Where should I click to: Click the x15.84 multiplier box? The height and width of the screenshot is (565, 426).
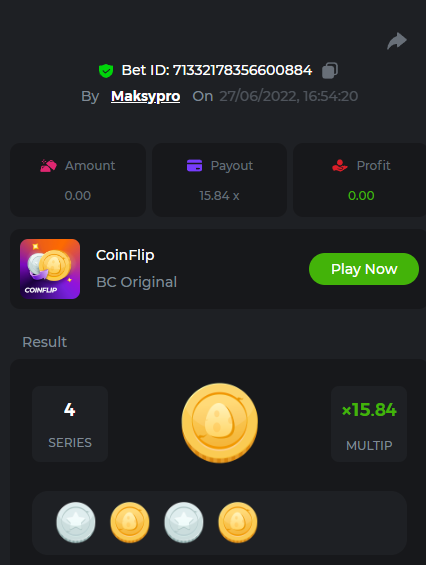pyautogui.click(x=369, y=424)
